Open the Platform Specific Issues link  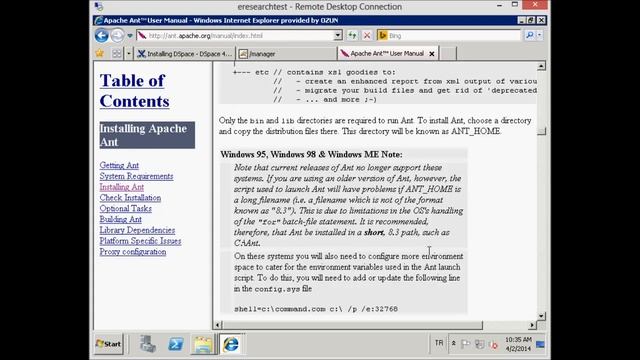tap(140, 241)
